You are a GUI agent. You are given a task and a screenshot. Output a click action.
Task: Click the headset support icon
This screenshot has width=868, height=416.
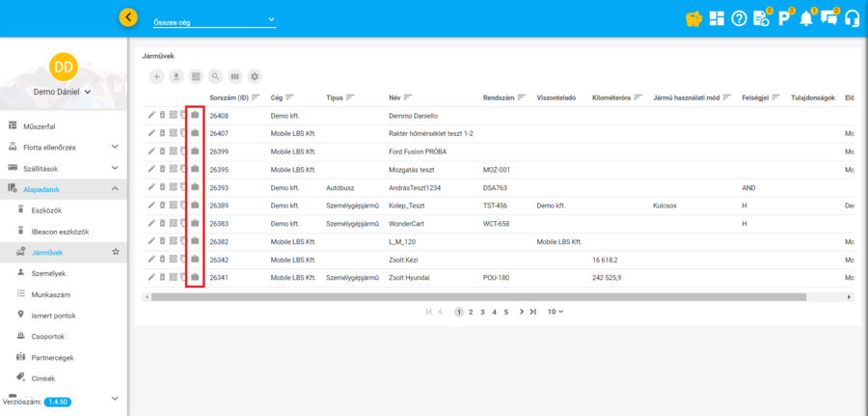click(x=852, y=18)
